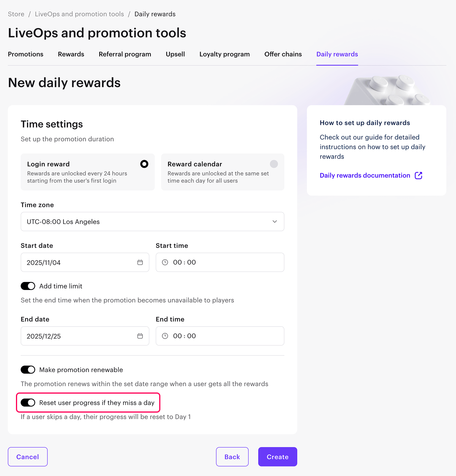The height and width of the screenshot is (476, 456).
Task: Open the Loyalty program tab
Action: 225,54
